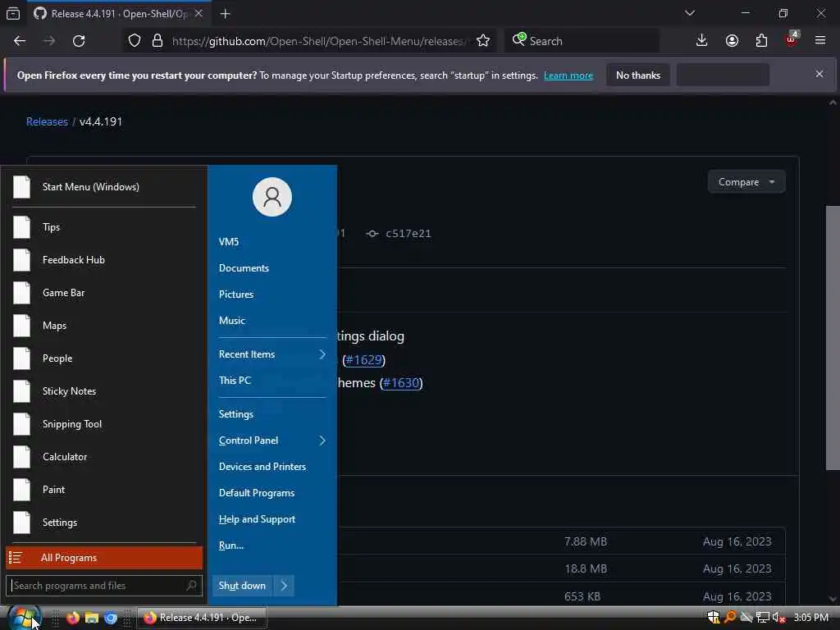Expand the Control Panel submenu arrow
The height and width of the screenshot is (630, 840).
coord(322,441)
